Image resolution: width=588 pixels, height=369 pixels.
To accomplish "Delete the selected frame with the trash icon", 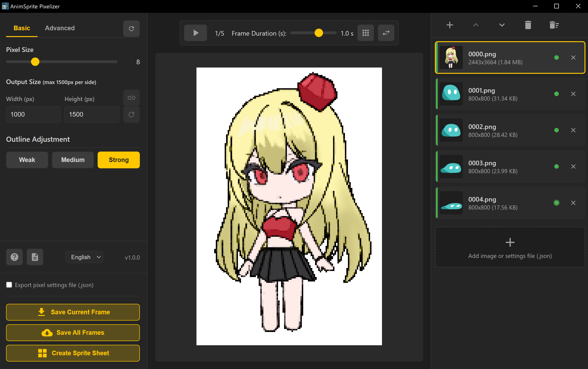I will [528, 25].
